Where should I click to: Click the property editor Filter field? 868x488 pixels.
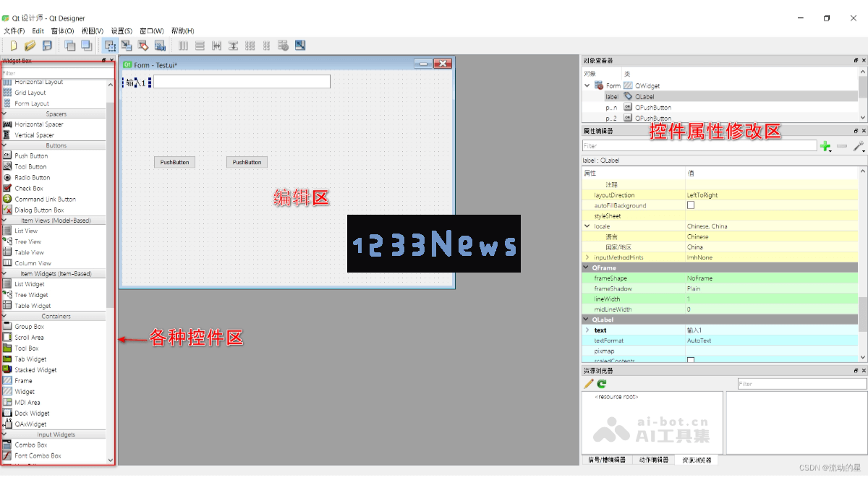[x=699, y=146]
